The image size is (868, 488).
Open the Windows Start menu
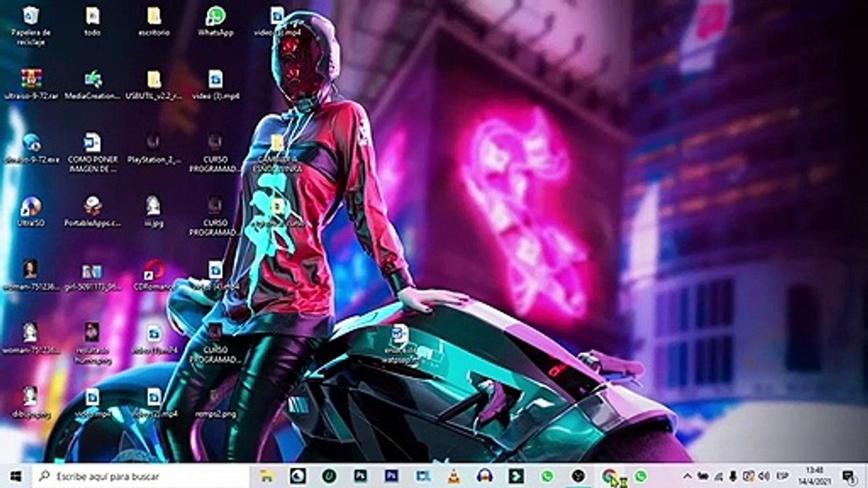15,476
